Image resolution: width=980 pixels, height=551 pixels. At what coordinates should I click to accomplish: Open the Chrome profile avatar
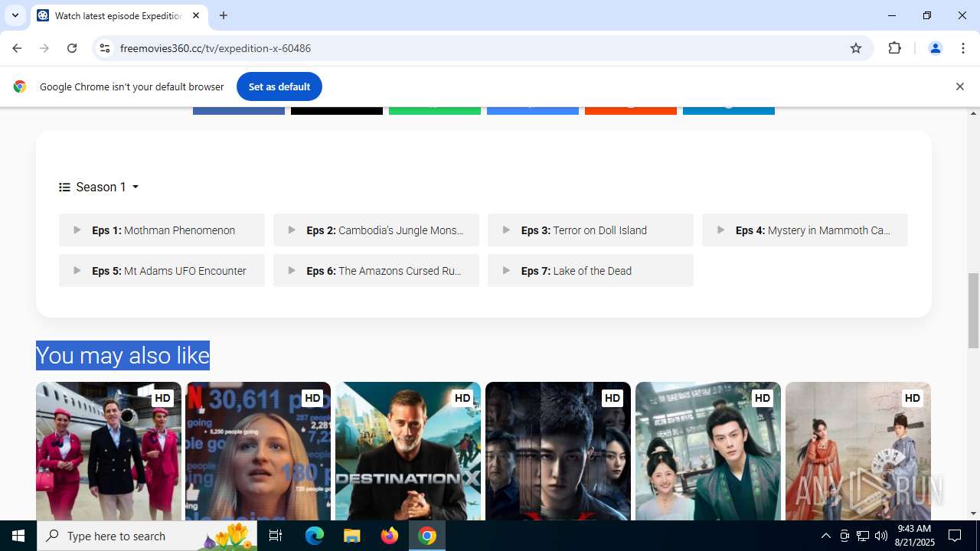tap(935, 48)
